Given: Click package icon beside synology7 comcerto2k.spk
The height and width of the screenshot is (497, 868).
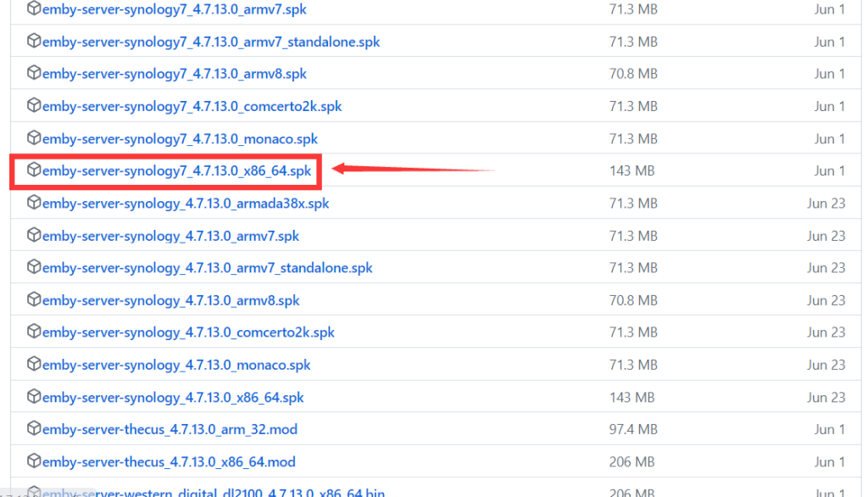Looking at the screenshot, I should 34,104.
